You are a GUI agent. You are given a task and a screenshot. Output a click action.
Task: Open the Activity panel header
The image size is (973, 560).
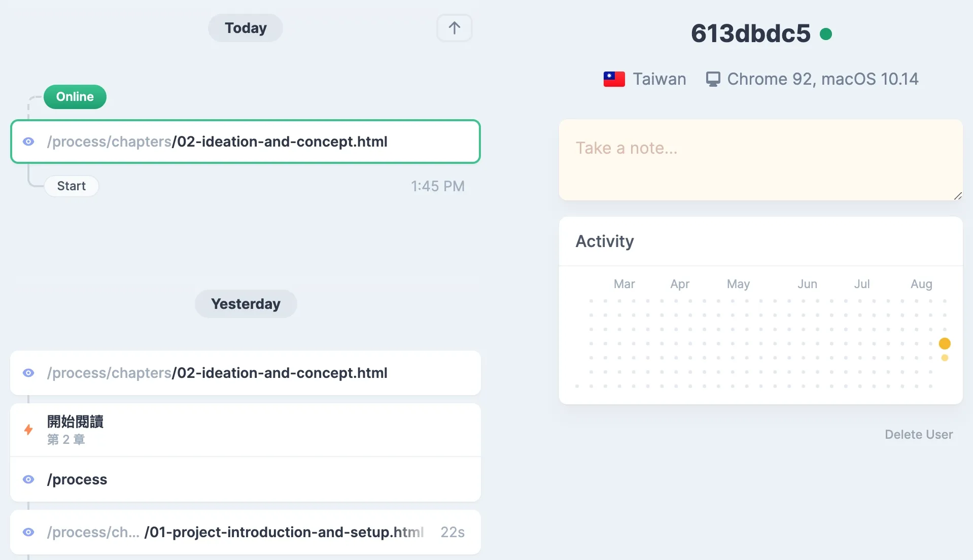tap(604, 241)
